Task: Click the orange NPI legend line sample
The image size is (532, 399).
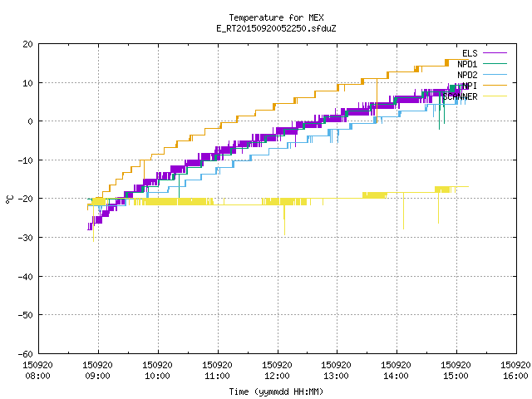Action: point(495,85)
